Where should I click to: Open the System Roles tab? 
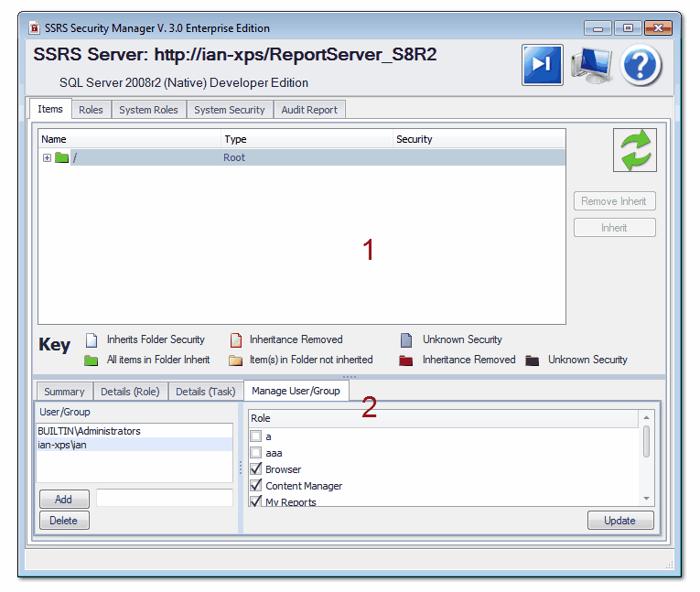(x=148, y=110)
